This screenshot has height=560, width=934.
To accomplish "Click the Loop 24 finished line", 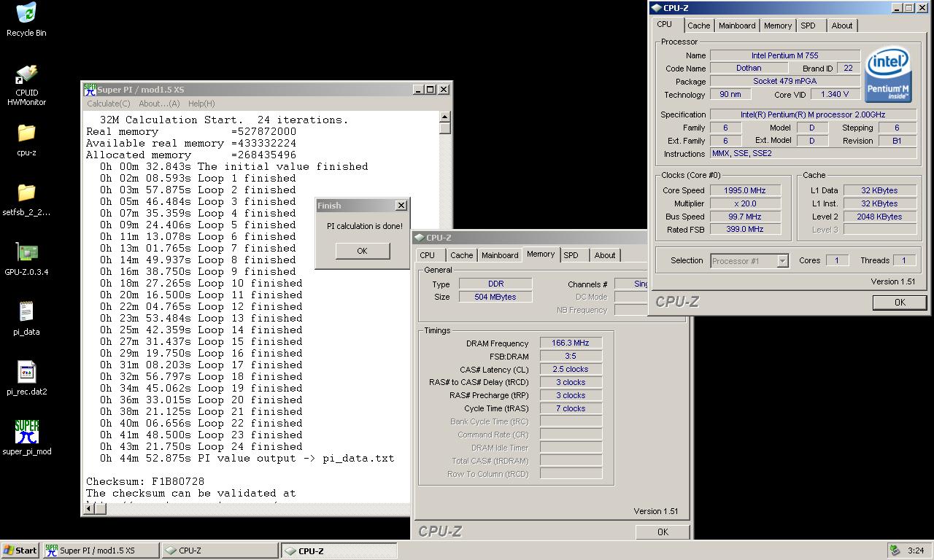I will tap(201, 446).
